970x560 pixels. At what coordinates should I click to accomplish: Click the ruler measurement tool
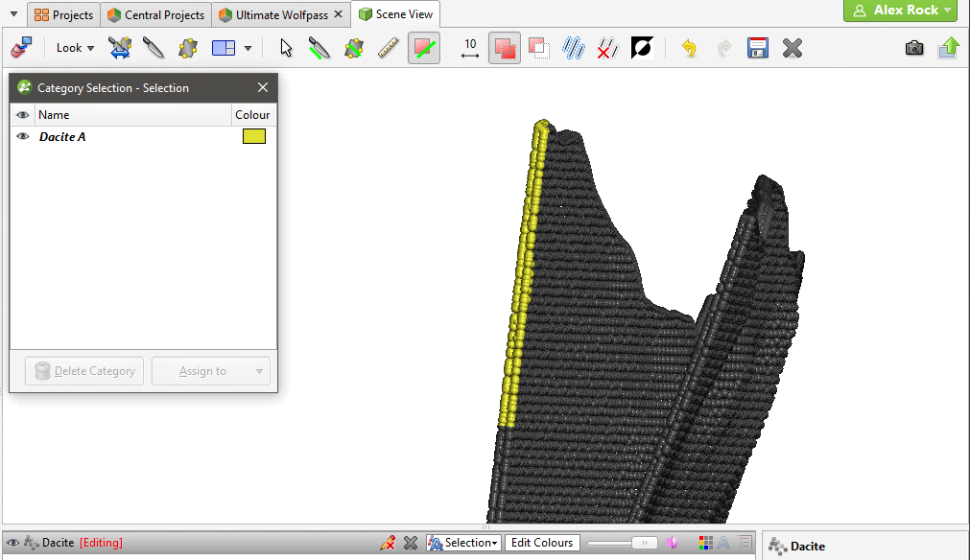tap(389, 48)
